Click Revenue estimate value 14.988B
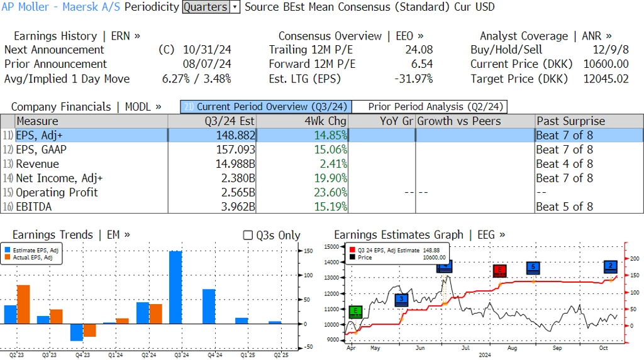Viewport: 644px width, 360px height. [235, 164]
